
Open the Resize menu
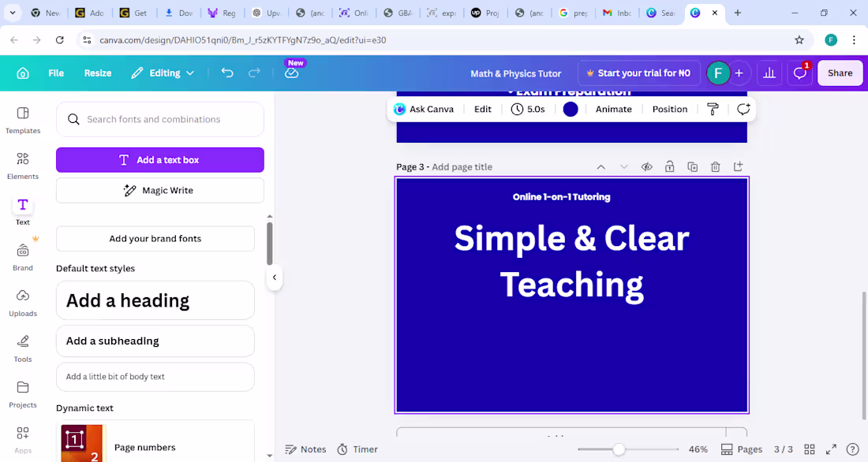tap(97, 73)
